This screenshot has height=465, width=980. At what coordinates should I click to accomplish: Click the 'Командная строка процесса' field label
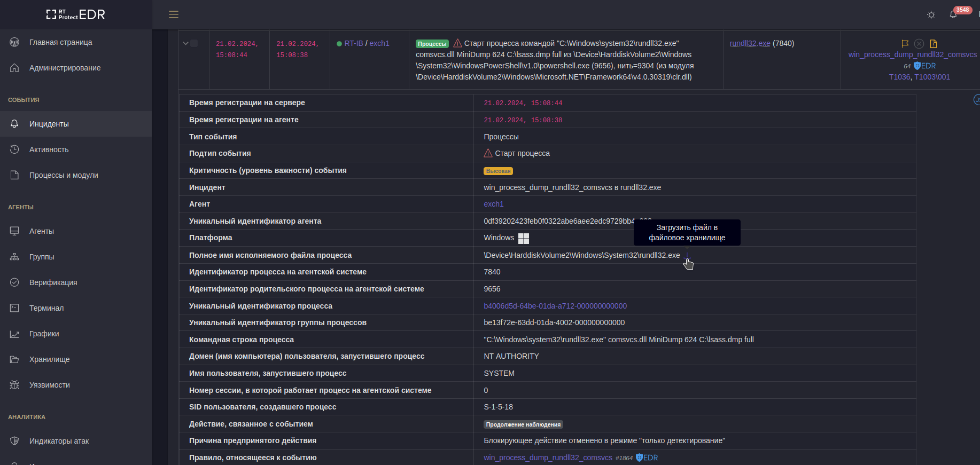coord(242,340)
